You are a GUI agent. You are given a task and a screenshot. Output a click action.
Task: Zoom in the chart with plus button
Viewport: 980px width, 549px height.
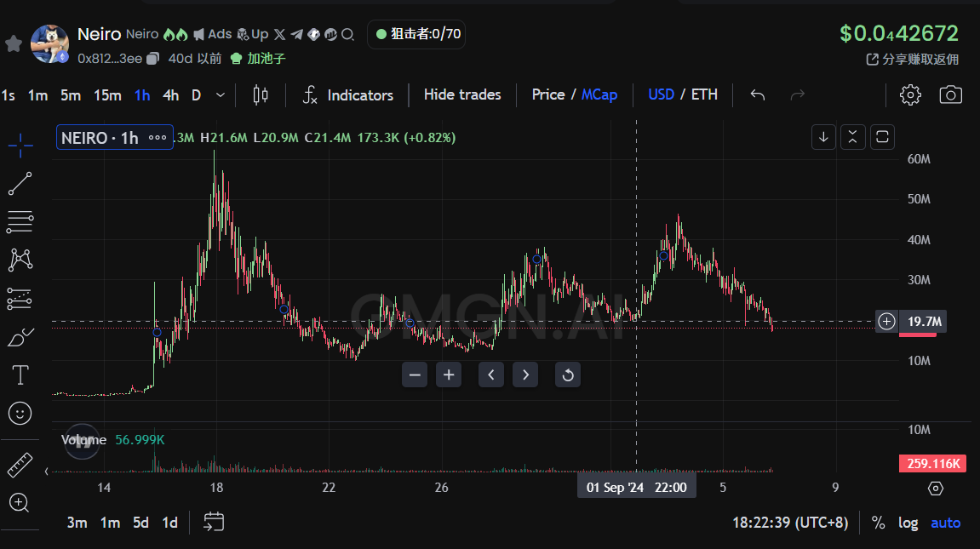pyautogui.click(x=449, y=375)
